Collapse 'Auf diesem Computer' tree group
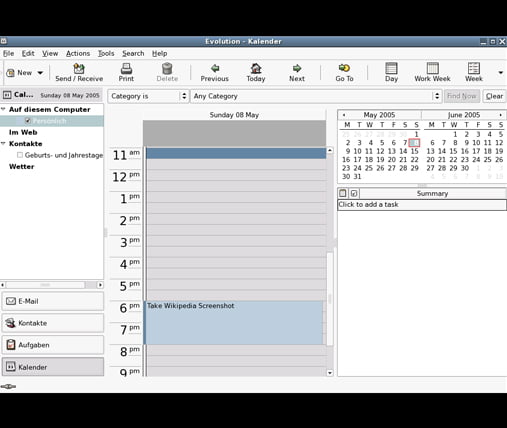 3,109
